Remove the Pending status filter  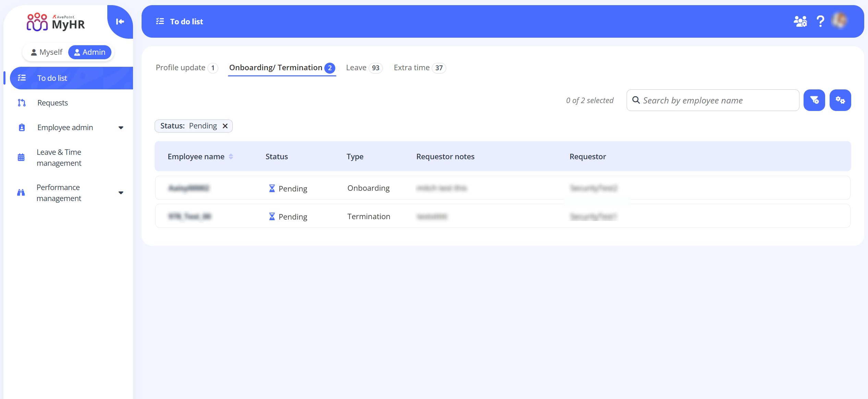(225, 126)
